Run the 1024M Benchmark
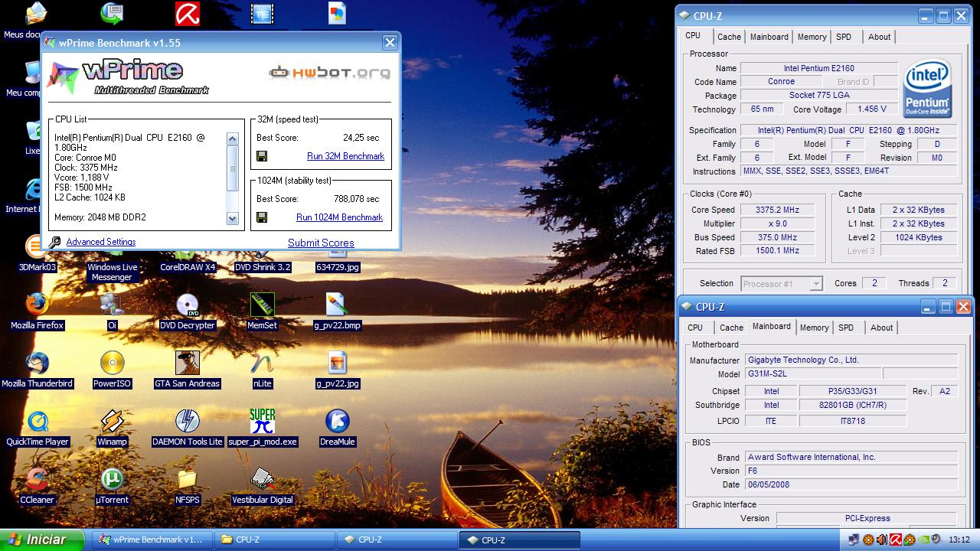980x551 pixels. pyautogui.click(x=339, y=217)
